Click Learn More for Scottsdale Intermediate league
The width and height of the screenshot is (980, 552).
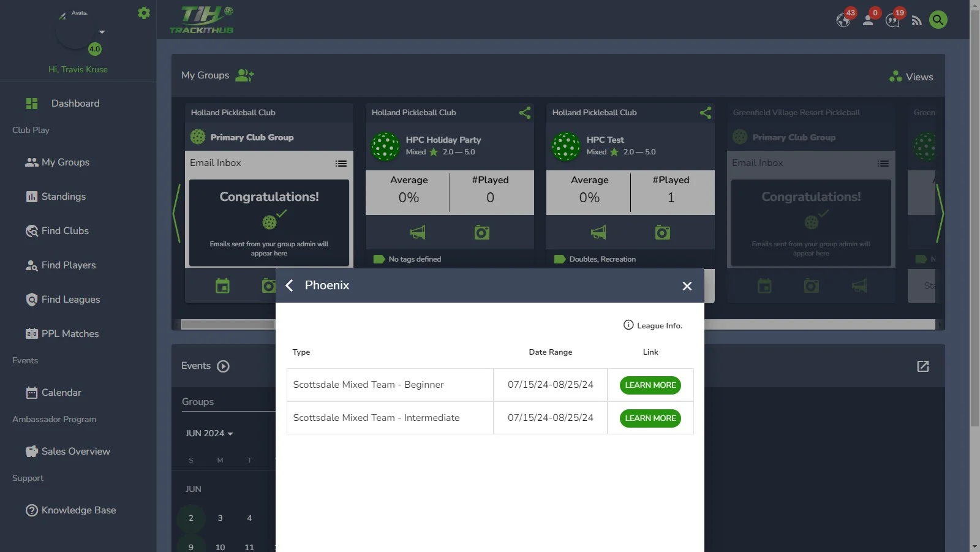click(650, 418)
